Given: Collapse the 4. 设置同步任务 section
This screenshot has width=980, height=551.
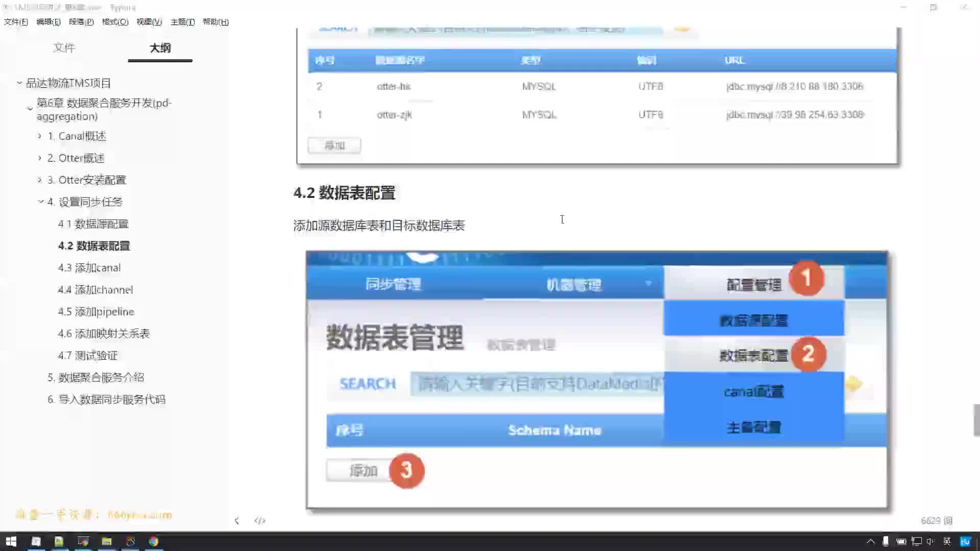Looking at the screenshot, I should (x=40, y=202).
